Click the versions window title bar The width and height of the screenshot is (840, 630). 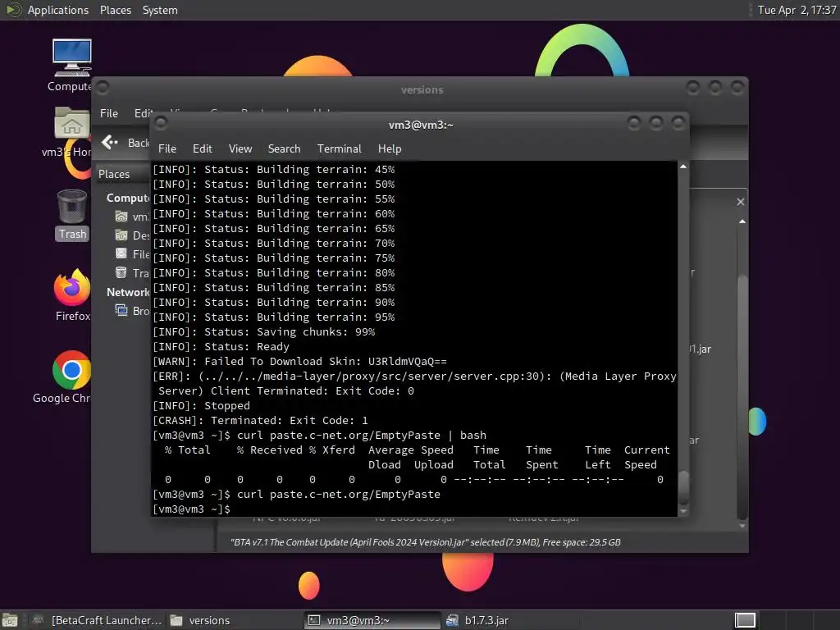(422, 89)
